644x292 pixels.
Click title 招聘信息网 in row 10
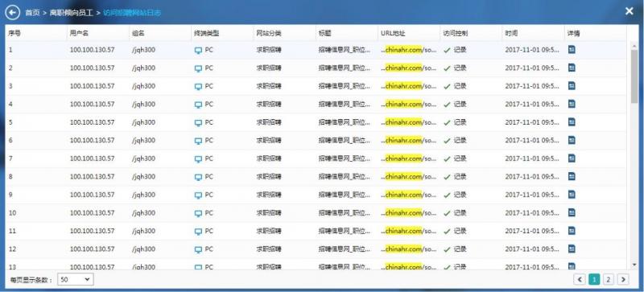(x=345, y=212)
